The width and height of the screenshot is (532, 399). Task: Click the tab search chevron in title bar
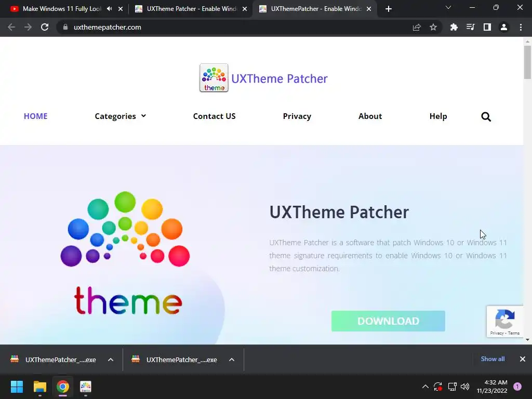[448, 7]
